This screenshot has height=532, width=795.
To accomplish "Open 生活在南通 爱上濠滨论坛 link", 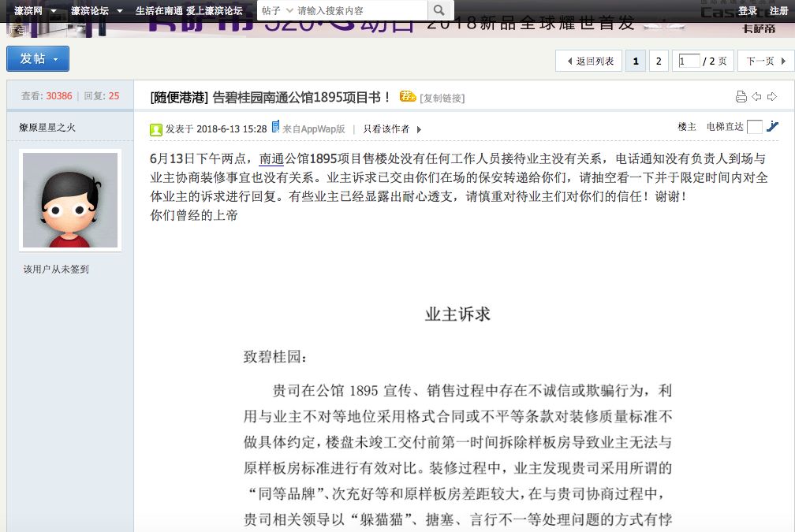I will click(188, 11).
